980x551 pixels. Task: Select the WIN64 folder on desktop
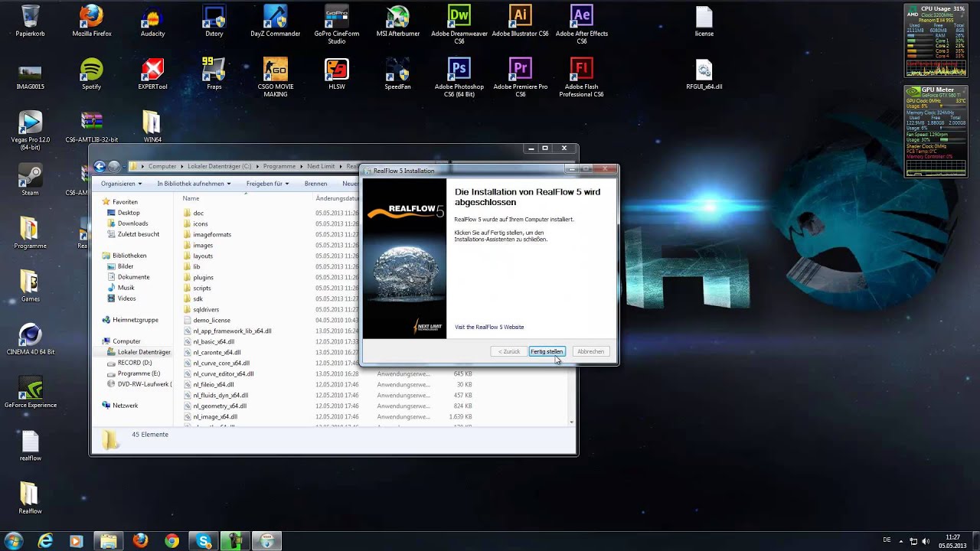[152, 127]
